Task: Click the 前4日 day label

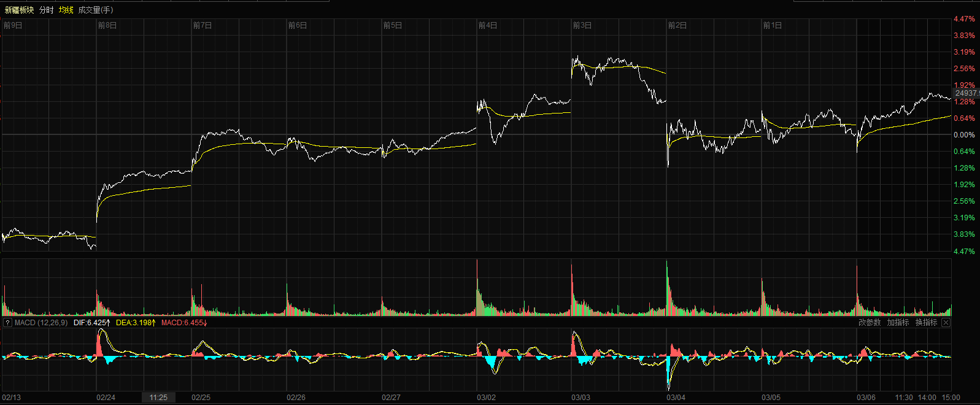Action: click(x=488, y=26)
